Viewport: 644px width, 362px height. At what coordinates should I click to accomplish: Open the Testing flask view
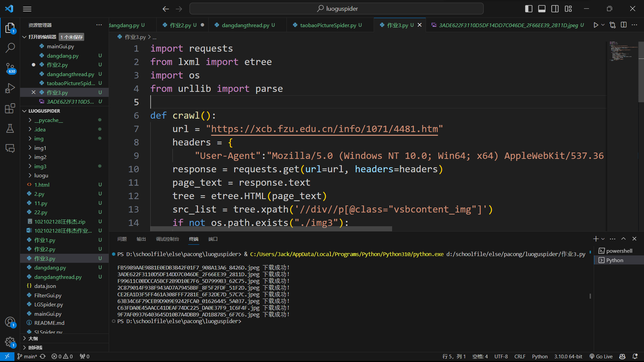point(10,128)
